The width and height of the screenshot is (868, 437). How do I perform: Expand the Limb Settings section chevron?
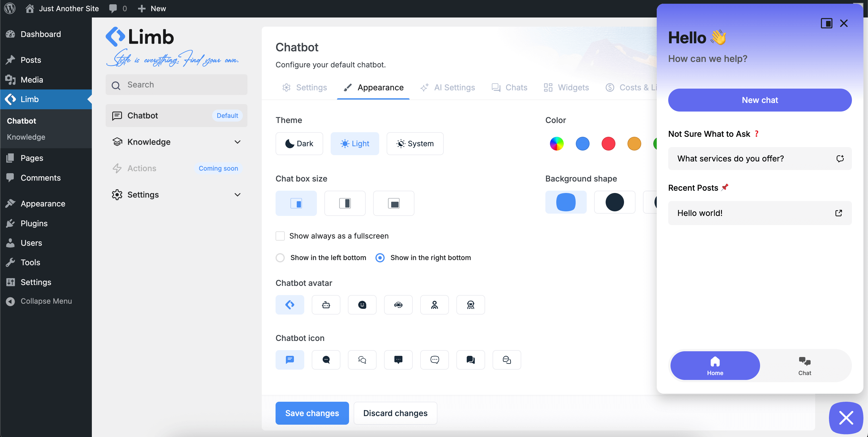[237, 195]
